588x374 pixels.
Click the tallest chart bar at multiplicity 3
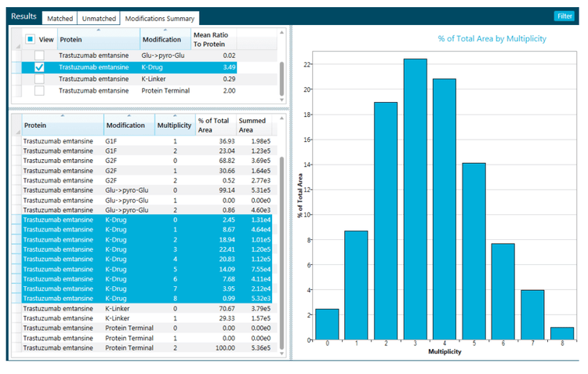416,199
